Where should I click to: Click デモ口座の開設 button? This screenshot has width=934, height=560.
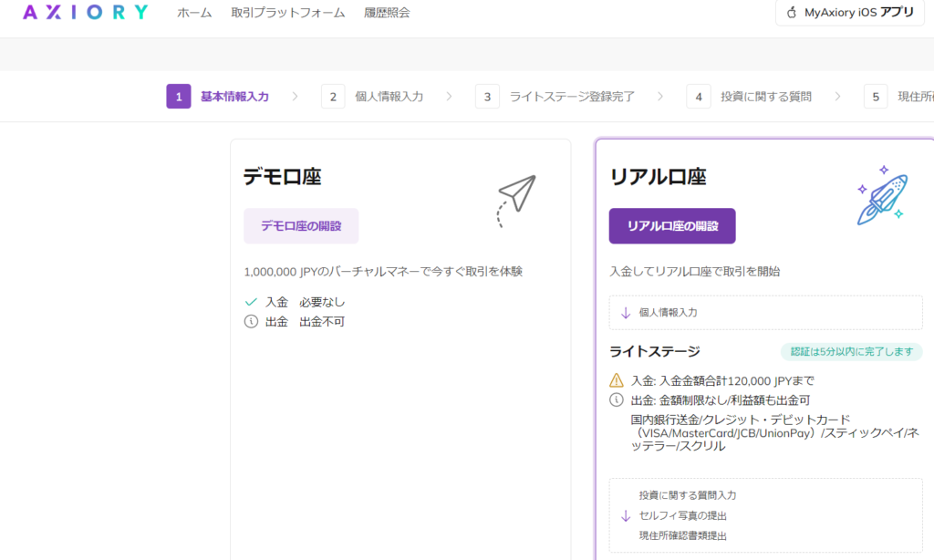(301, 226)
